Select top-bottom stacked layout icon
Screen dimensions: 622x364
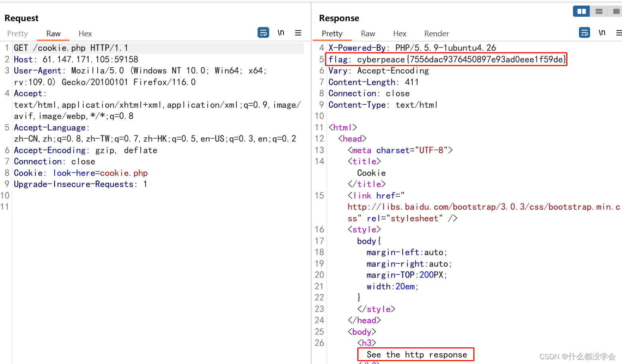(599, 11)
